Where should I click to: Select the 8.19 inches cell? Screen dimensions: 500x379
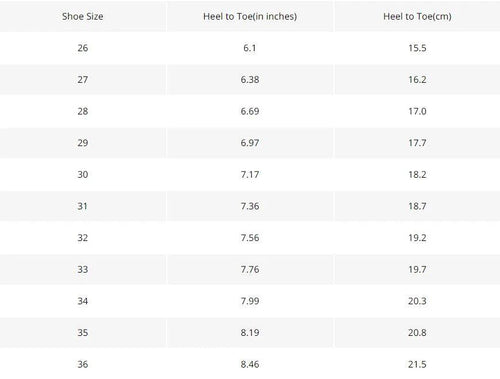(x=250, y=333)
